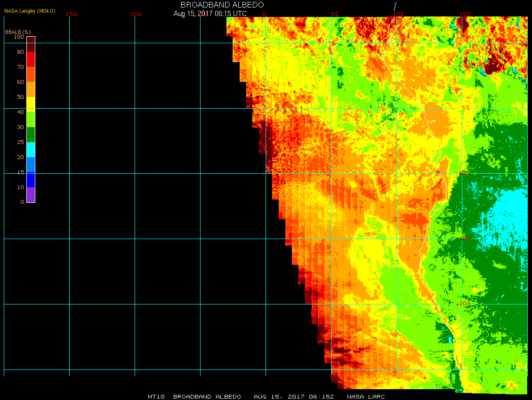532x400 pixels.
Task: Click the orange 50–60% legend swatch
Action: coord(31,89)
